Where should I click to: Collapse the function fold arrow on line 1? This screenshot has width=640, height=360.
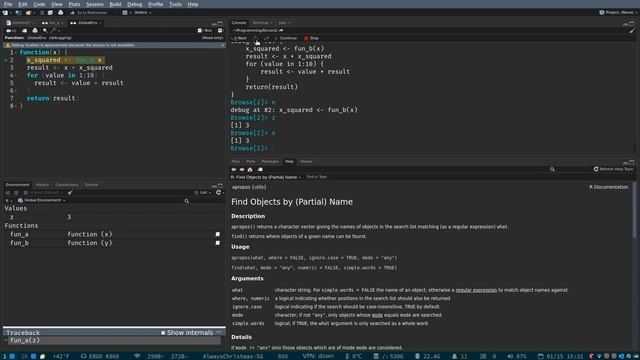[x=16, y=53]
